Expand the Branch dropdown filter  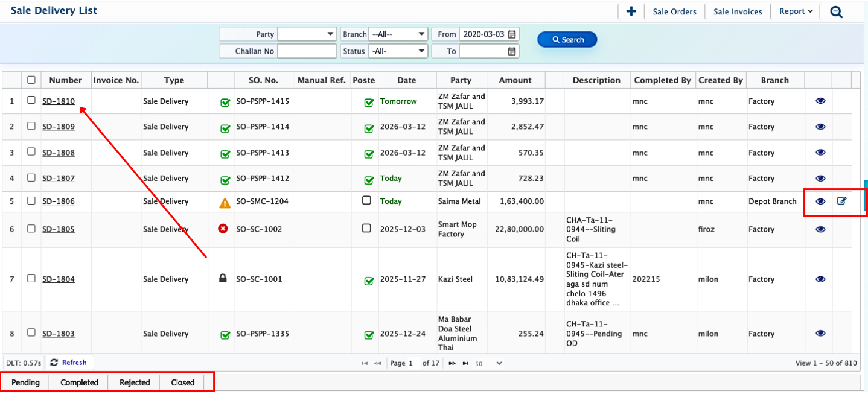pos(398,34)
